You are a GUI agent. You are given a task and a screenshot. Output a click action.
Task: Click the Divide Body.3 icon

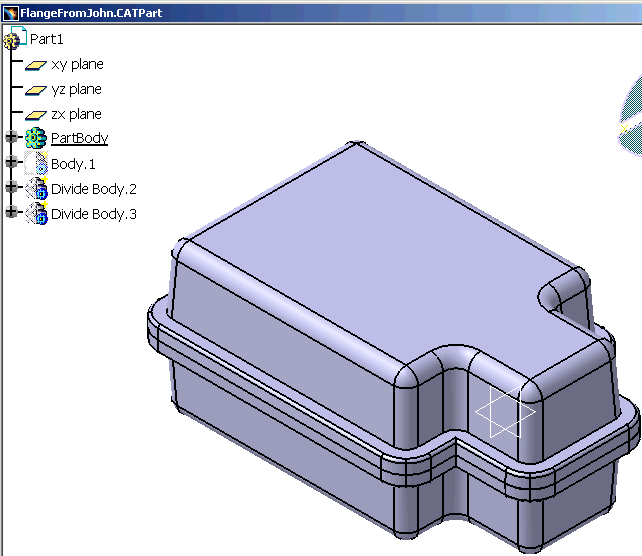[x=37, y=213]
